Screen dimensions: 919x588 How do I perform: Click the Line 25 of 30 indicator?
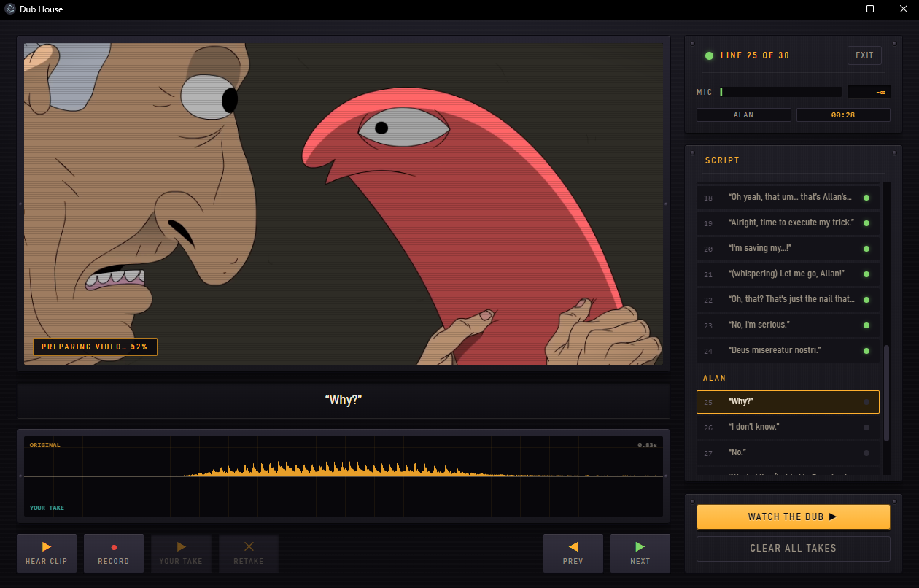755,55
